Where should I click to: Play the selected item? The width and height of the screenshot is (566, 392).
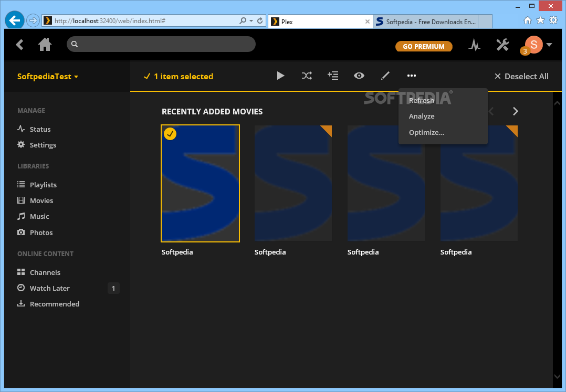[280, 76]
